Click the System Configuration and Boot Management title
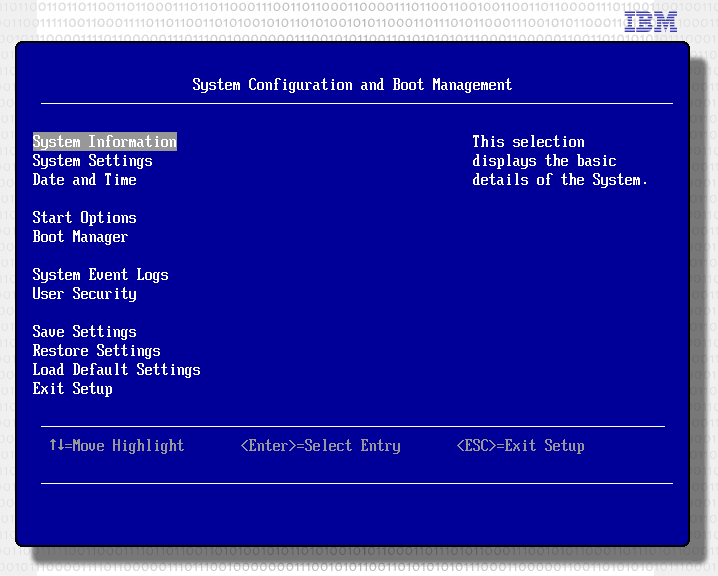The width and height of the screenshot is (718, 576). (352, 85)
